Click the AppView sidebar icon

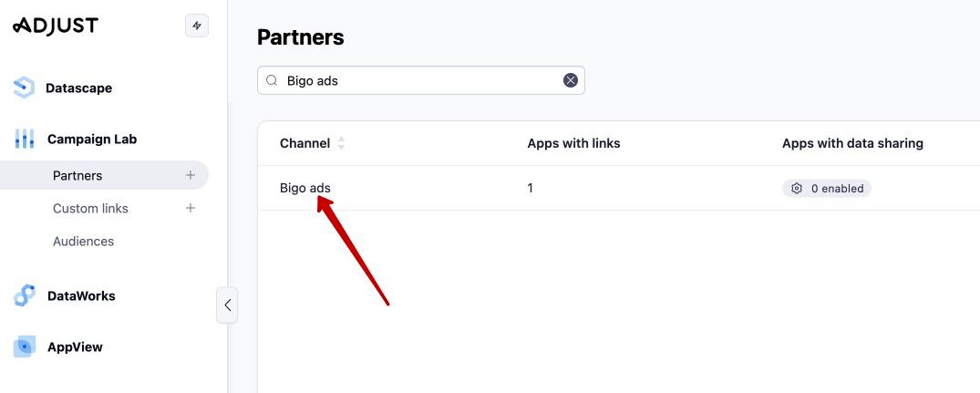[x=25, y=346]
